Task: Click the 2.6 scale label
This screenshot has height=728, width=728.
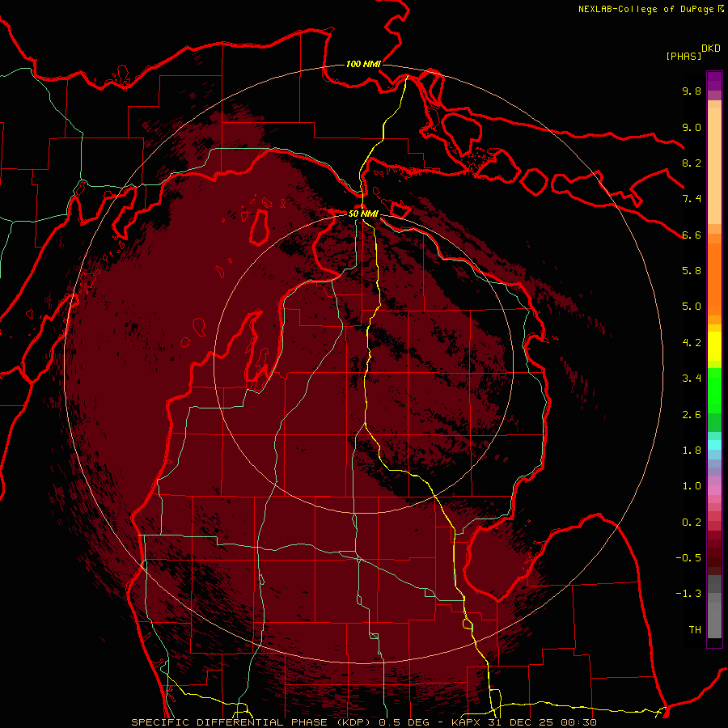Action: coord(692,415)
